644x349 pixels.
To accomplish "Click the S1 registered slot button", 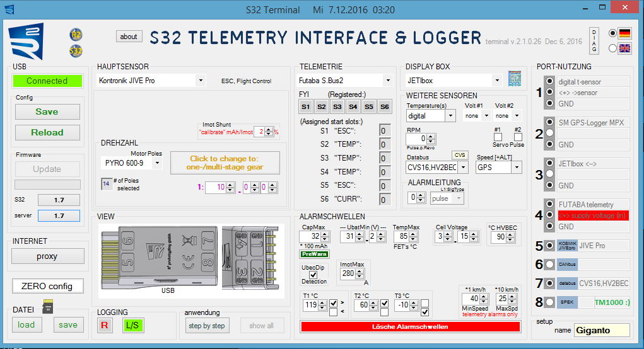I will coord(305,106).
